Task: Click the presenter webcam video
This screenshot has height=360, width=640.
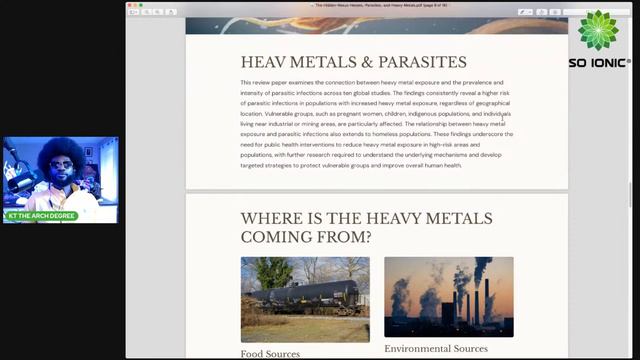Action: pos(61,180)
